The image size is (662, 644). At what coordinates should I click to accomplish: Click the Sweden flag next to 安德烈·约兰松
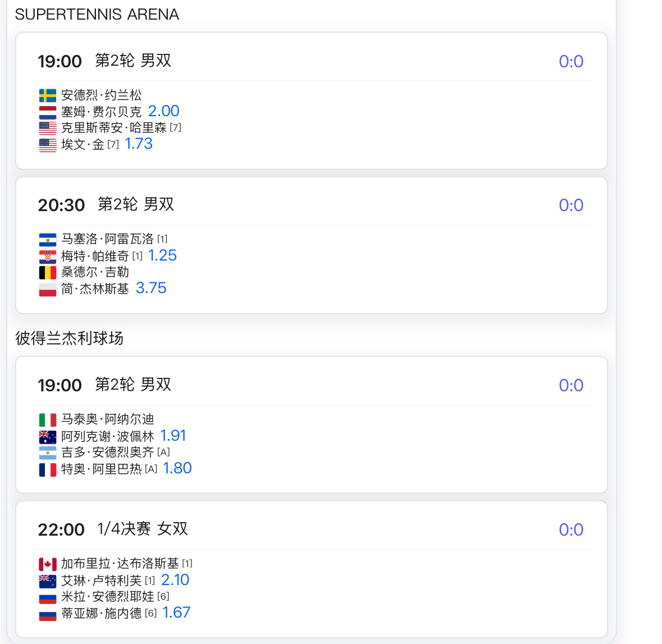48,95
